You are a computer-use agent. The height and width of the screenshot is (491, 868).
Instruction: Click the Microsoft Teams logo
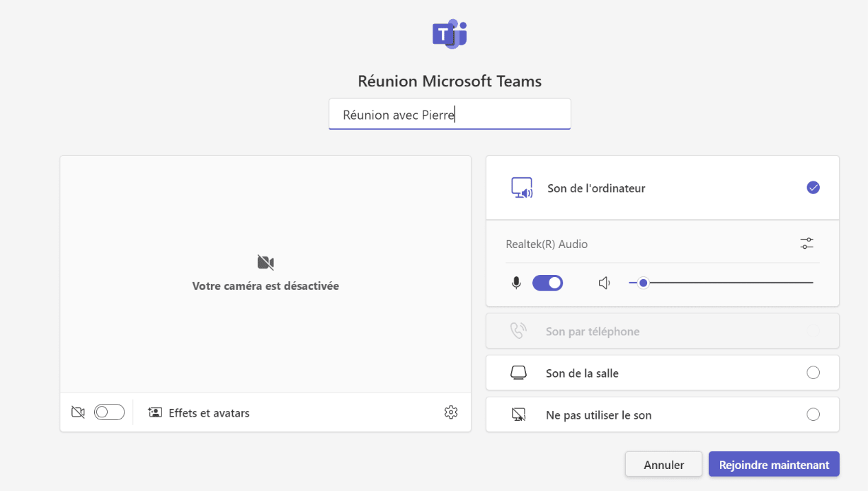coord(450,34)
